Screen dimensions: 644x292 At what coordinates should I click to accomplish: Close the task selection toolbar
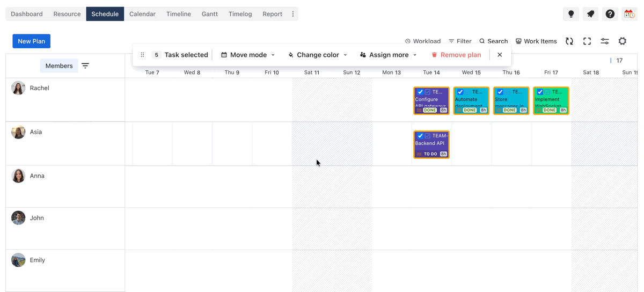point(500,55)
